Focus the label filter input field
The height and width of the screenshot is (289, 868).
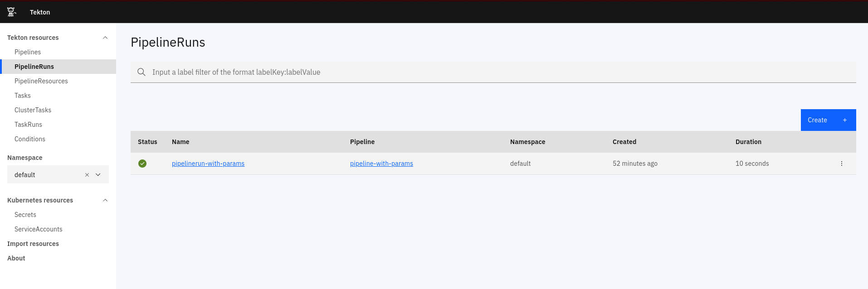(x=493, y=72)
